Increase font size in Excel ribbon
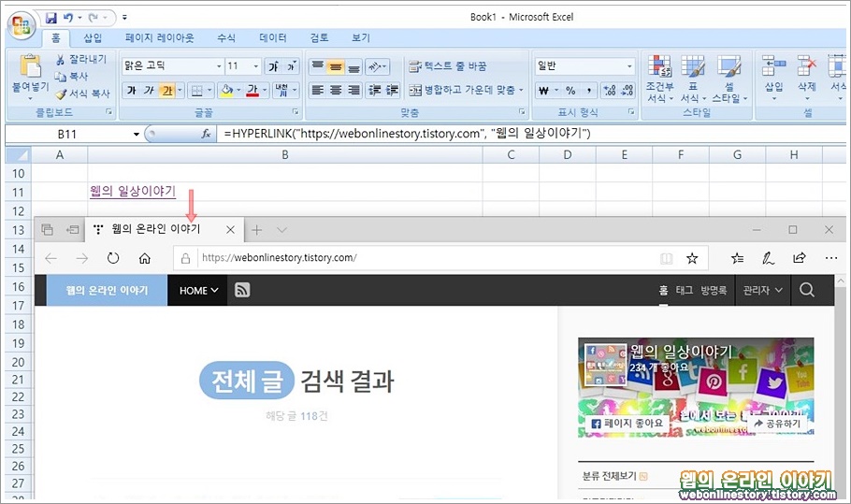851x504 pixels. point(273,66)
